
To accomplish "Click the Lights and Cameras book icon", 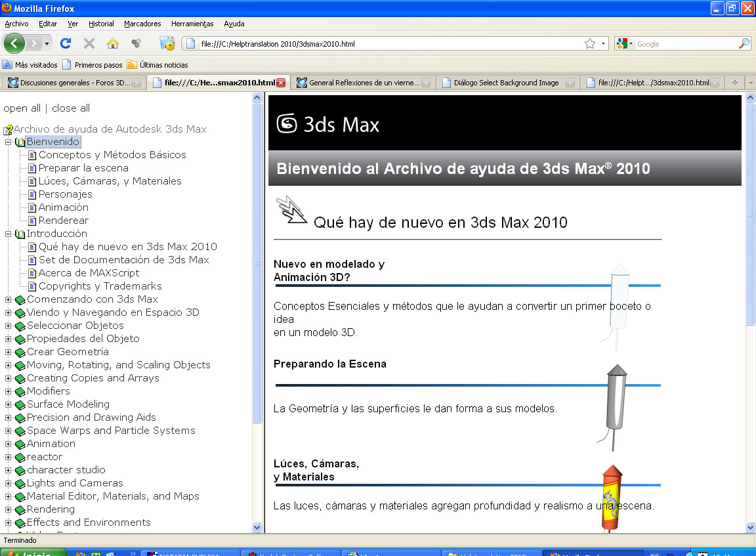I will pyautogui.click(x=20, y=483).
